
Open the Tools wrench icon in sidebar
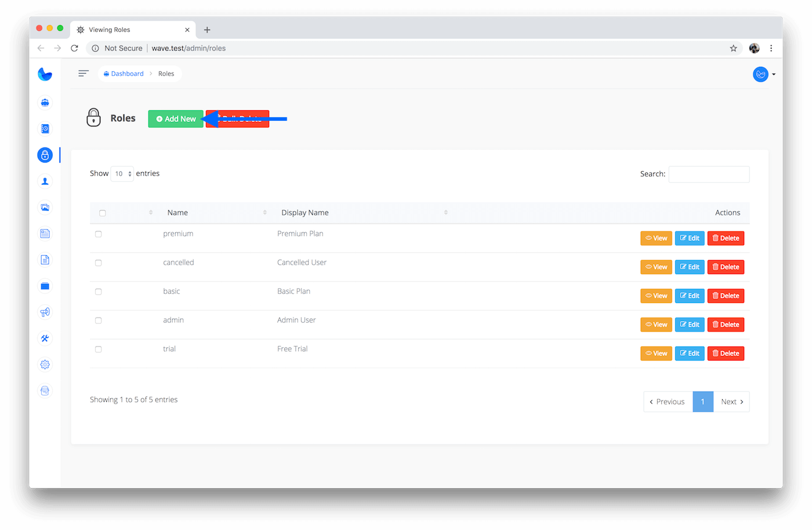45,338
